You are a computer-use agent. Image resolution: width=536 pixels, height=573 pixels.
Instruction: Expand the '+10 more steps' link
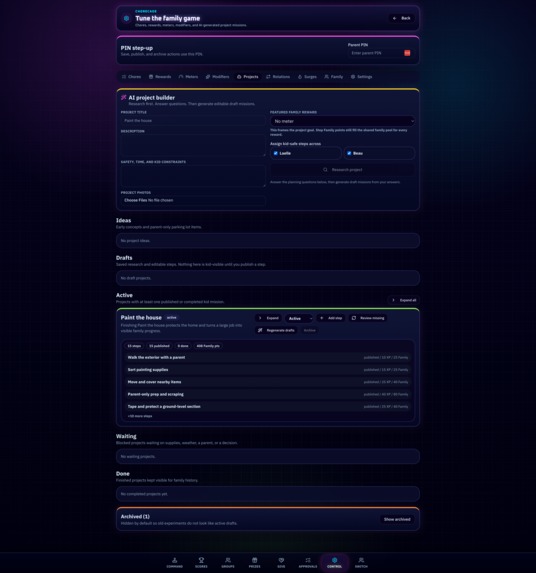(140, 416)
